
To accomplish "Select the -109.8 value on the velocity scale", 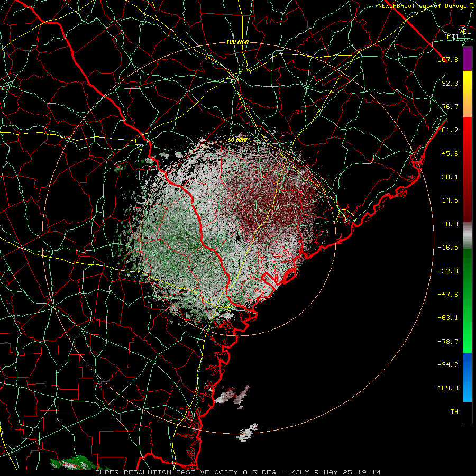I will [x=446, y=388].
